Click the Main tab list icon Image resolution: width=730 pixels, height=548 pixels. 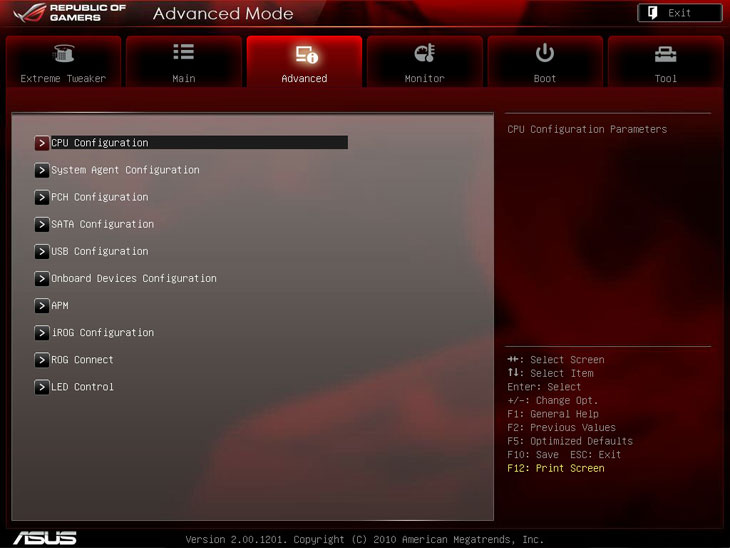pos(183,53)
